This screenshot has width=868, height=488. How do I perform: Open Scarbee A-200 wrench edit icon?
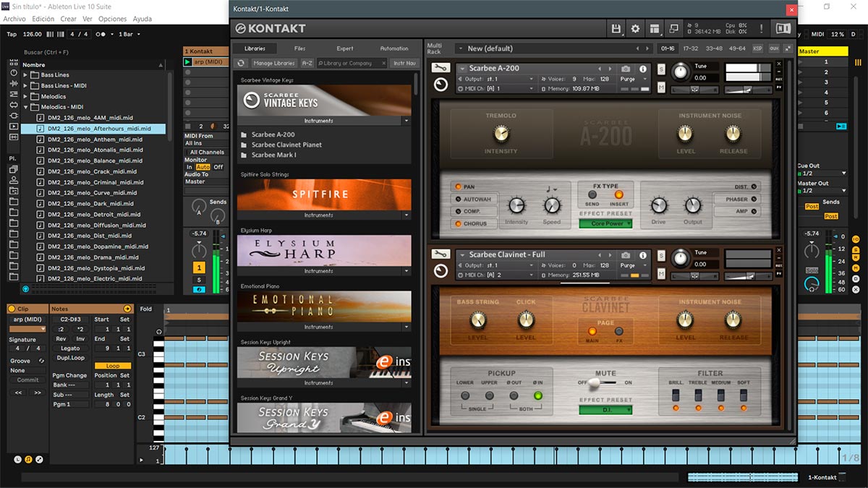click(x=441, y=69)
